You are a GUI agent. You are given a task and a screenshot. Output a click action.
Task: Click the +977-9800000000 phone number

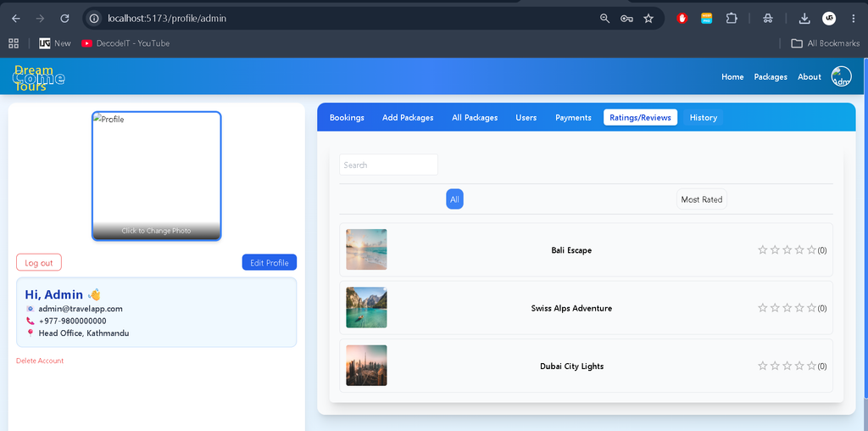point(73,321)
